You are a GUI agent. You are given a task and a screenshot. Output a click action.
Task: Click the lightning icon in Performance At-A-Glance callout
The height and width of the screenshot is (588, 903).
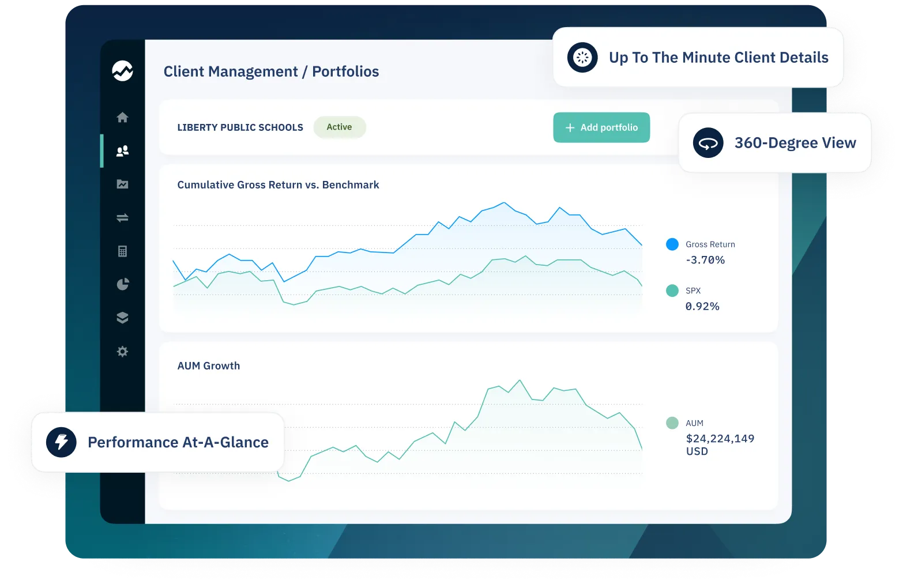tap(61, 442)
